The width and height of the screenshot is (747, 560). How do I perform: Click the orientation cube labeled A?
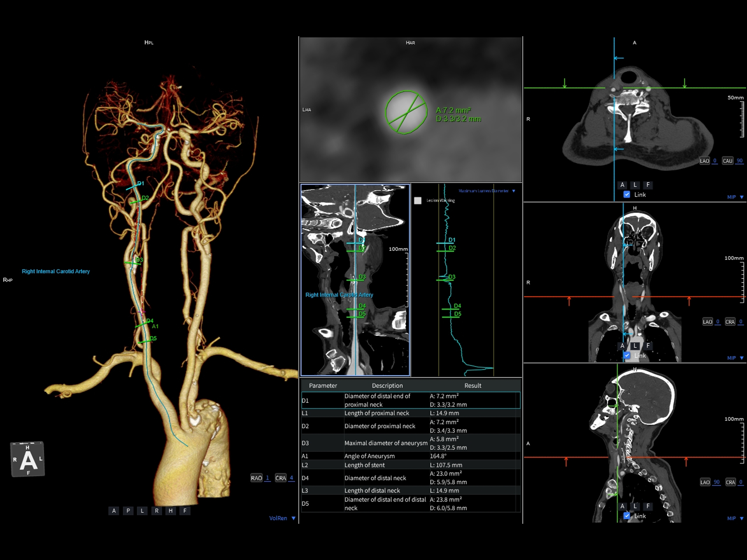tap(28, 459)
